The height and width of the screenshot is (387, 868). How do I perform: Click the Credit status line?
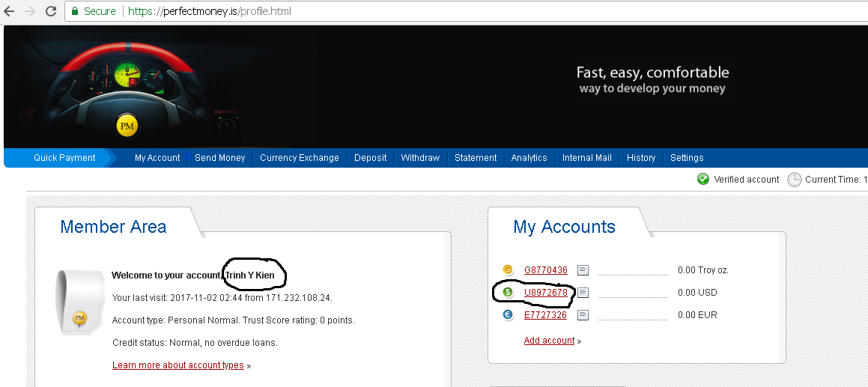[195, 343]
